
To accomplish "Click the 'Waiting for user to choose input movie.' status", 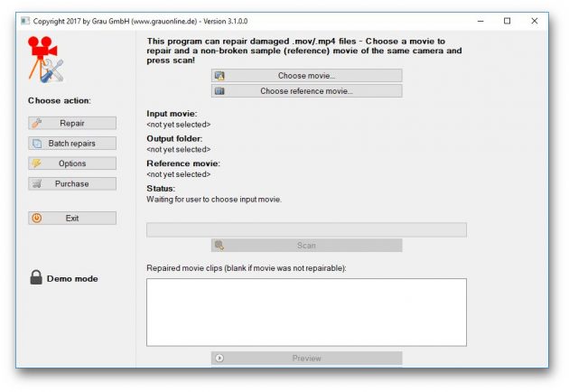I will pos(214,200).
